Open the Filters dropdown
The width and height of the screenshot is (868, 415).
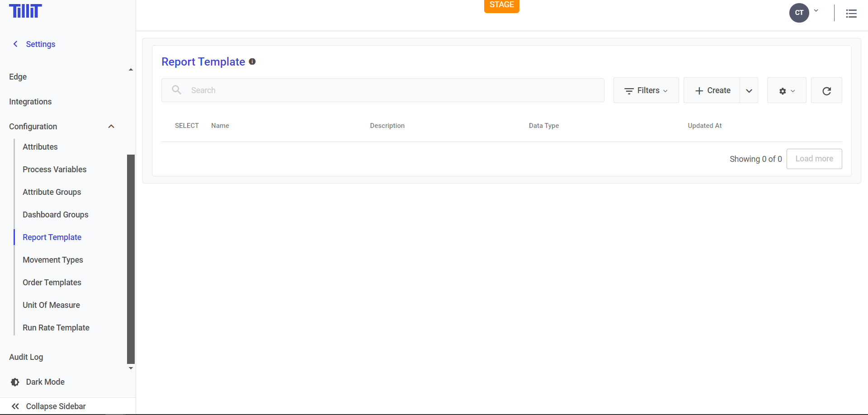pos(646,90)
